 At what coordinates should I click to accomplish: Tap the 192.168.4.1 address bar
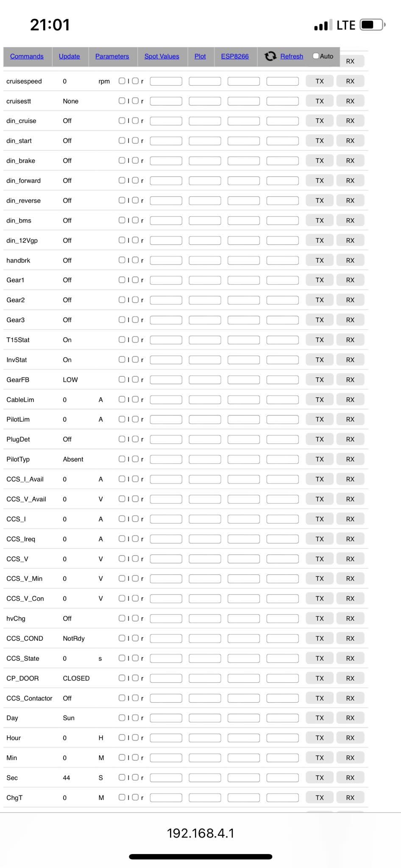[x=200, y=833]
